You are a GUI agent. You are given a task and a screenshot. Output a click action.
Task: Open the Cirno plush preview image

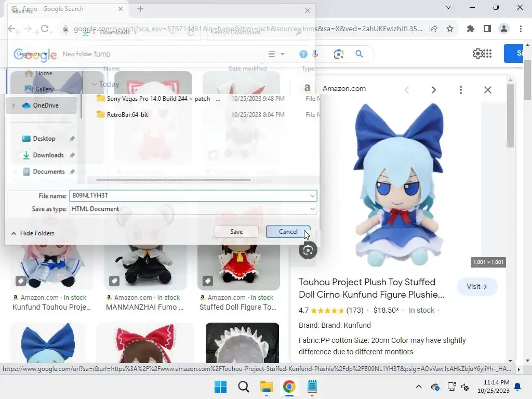click(398, 185)
